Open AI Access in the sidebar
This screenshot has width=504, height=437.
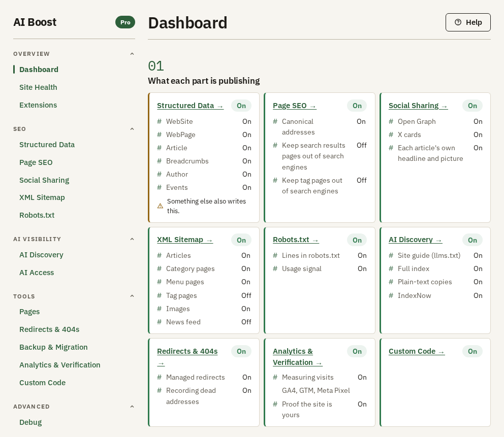(36, 273)
